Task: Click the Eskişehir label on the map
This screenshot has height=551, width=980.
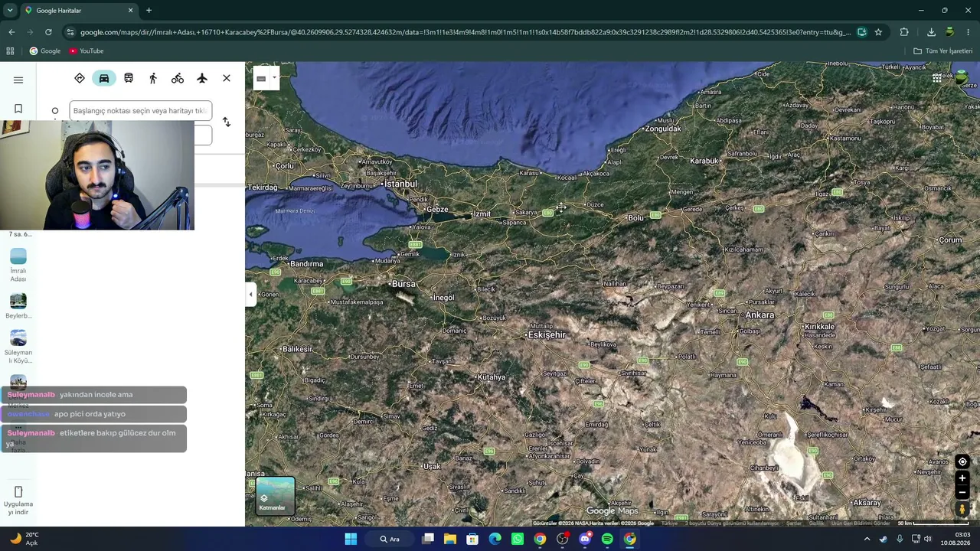Action: (x=547, y=335)
